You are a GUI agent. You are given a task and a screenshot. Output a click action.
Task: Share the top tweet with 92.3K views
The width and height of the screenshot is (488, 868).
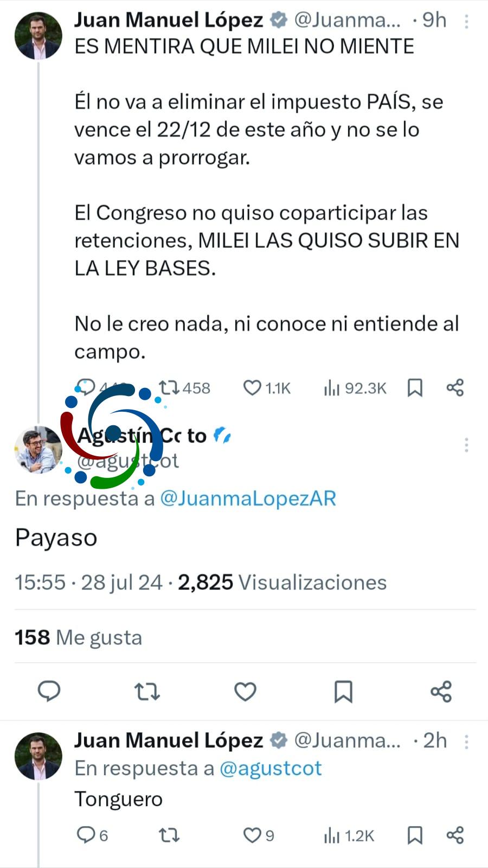click(455, 388)
